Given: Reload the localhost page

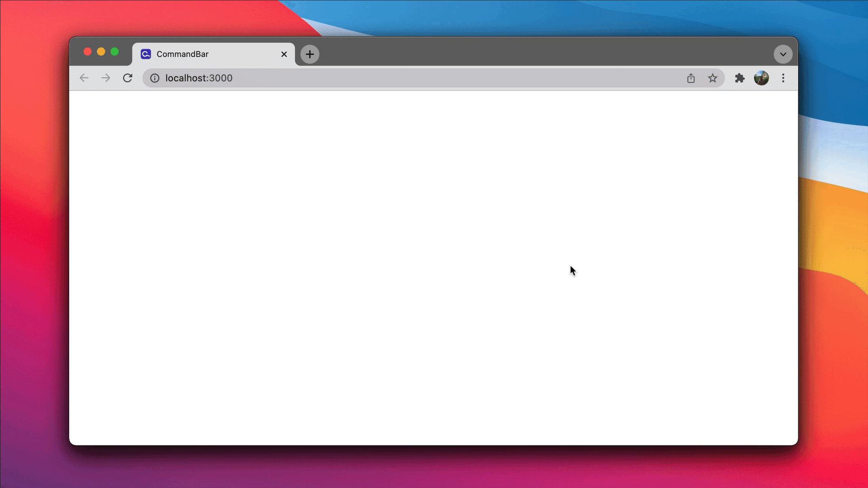Looking at the screenshot, I should click(127, 78).
